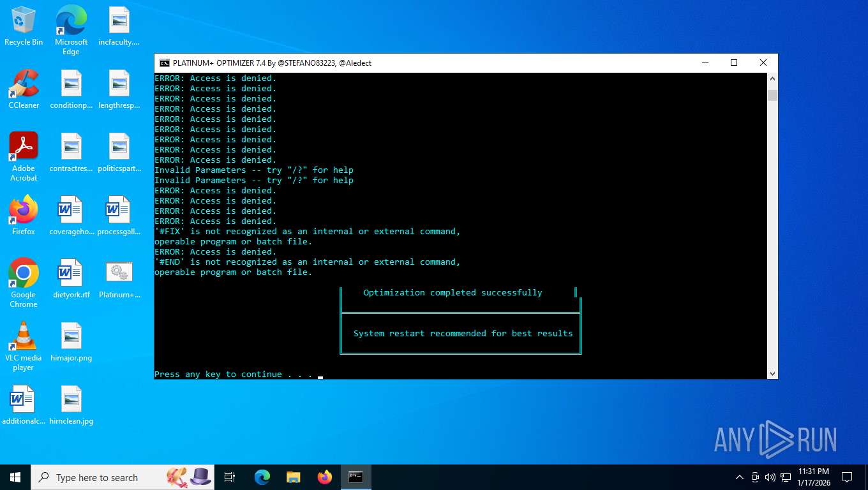Select the lengthresp image file icon
868x490 pixels.
click(119, 89)
